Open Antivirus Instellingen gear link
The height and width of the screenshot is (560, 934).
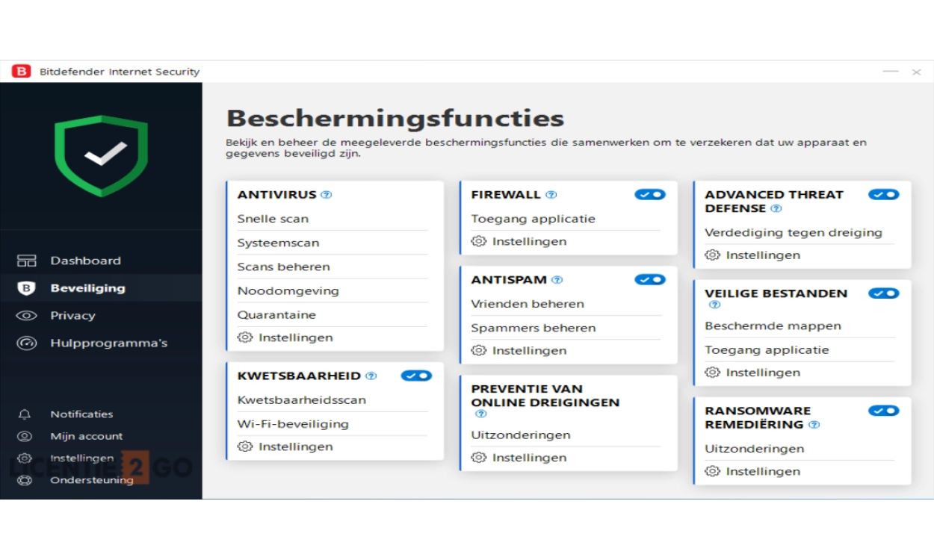(286, 337)
